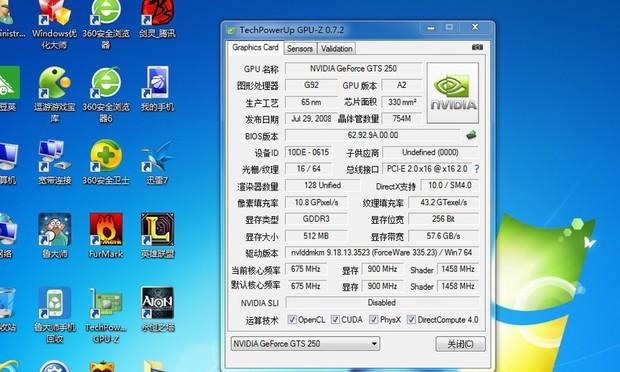Open 迅雷7 download manager icon

tap(157, 162)
